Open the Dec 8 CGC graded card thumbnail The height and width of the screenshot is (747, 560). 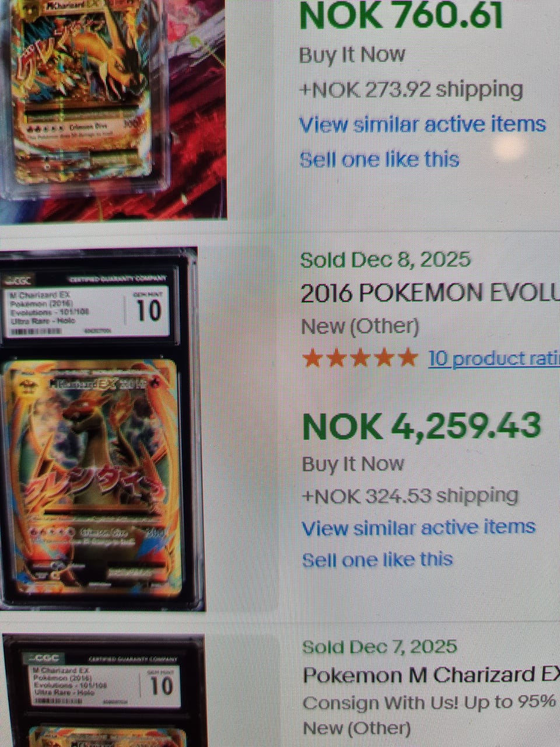coord(99,429)
